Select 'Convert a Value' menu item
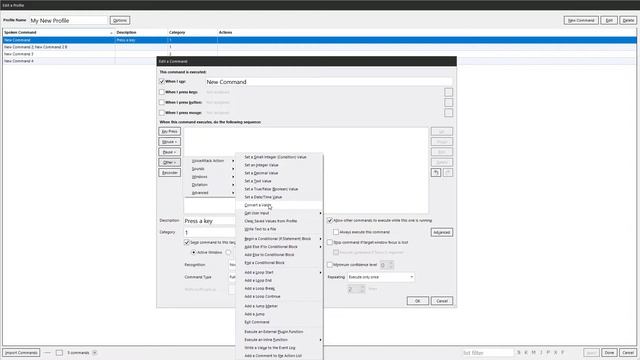This screenshot has width=640, height=360. (279, 205)
